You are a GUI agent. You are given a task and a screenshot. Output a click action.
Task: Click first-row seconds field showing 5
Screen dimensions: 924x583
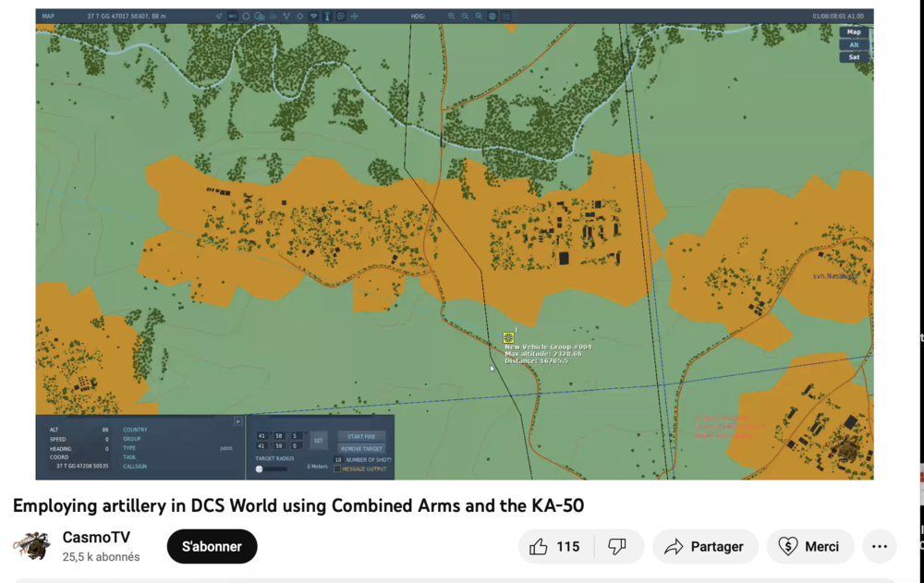point(297,436)
